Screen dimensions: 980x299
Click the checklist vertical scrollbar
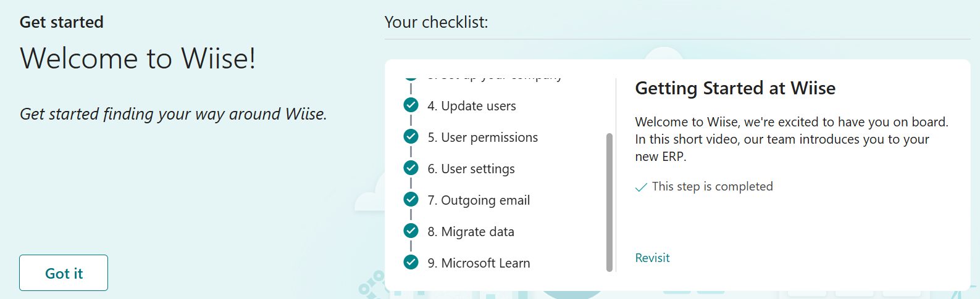[x=609, y=202]
